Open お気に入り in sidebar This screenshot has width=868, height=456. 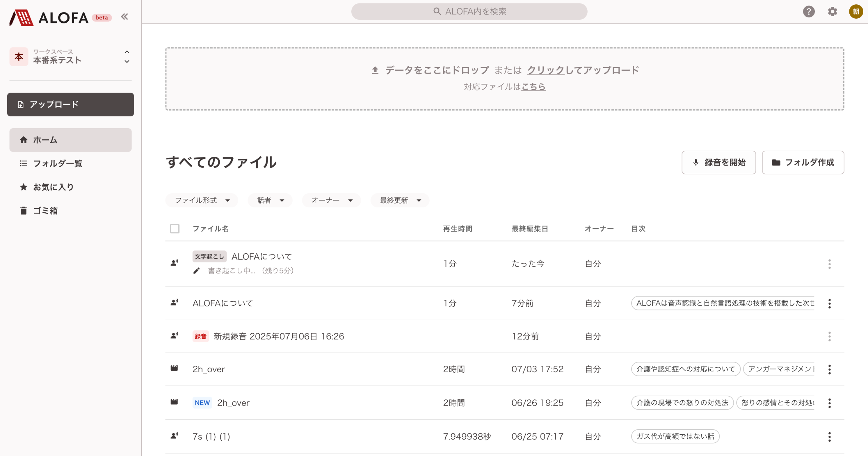pos(53,187)
